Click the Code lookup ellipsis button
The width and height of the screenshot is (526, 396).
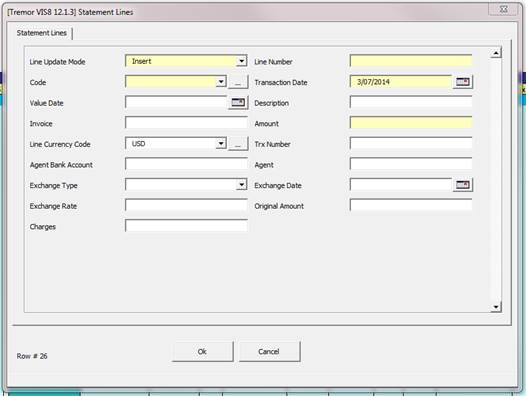[x=238, y=82]
